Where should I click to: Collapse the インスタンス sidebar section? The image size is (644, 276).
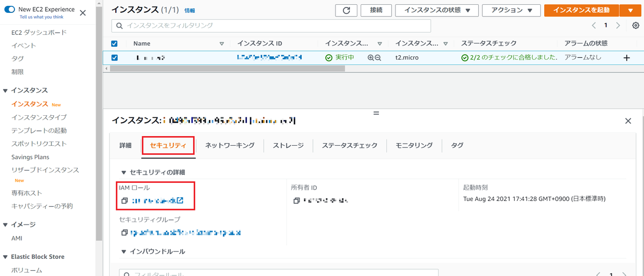coord(5,91)
